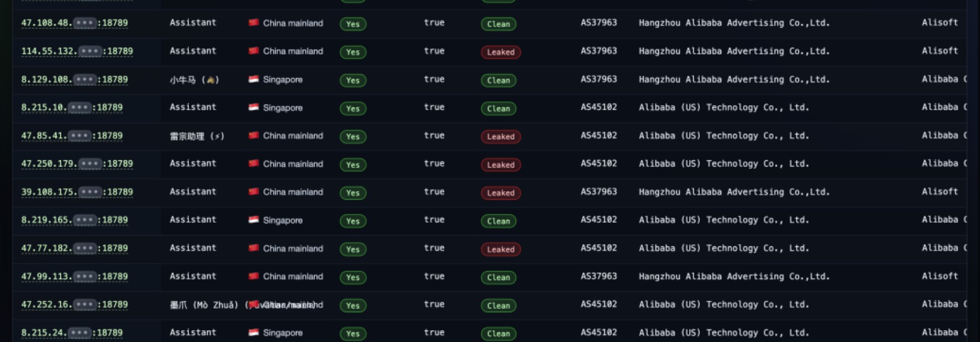Click the China flag in the 47.250.179 row
The height and width of the screenshot is (342, 980).
click(x=254, y=163)
